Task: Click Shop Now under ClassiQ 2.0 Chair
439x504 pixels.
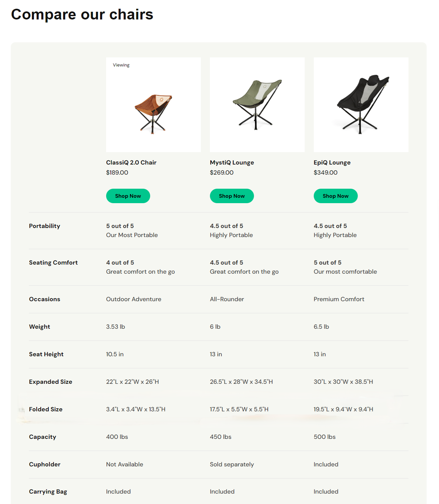Action: 128,196
